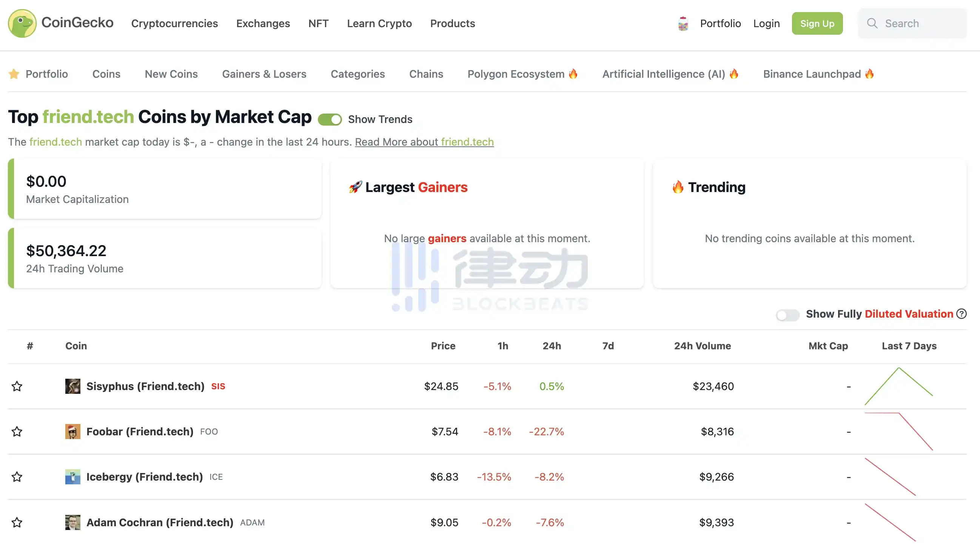Open the Gainers & Losers tab
Image resolution: width=980 pixels, height=553 pixels.
[264, 74]
